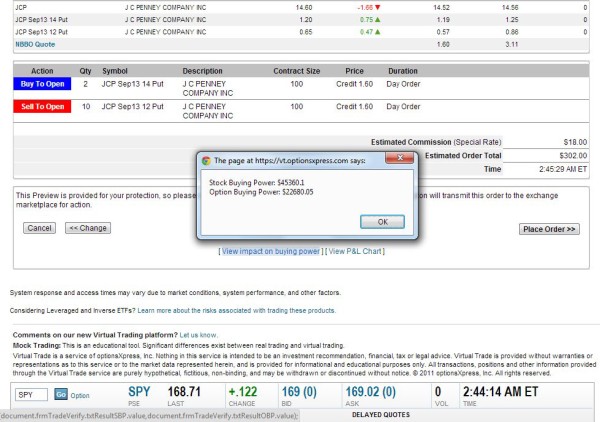Click SPY ask price 169.02 (0)
Image resolution: width=600 pixels, height=422 pixels.
tap(370, 392)
